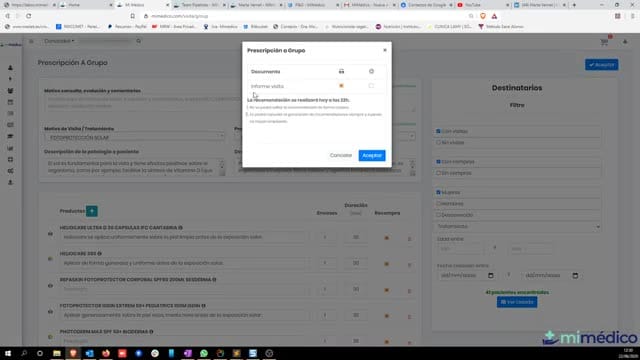Check the Sin compras filter
The image size is (640, 360).
click(x=438, y=173)
